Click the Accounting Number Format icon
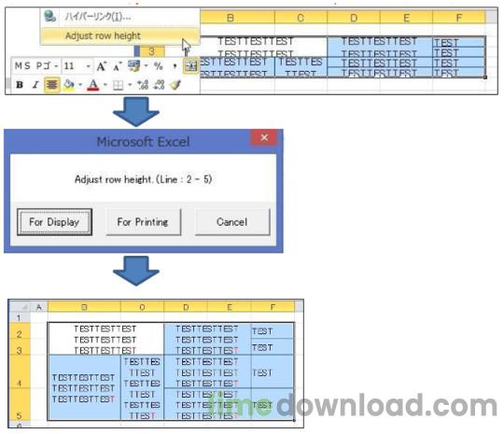The image size is (504, 434). [x=133, y=66]
